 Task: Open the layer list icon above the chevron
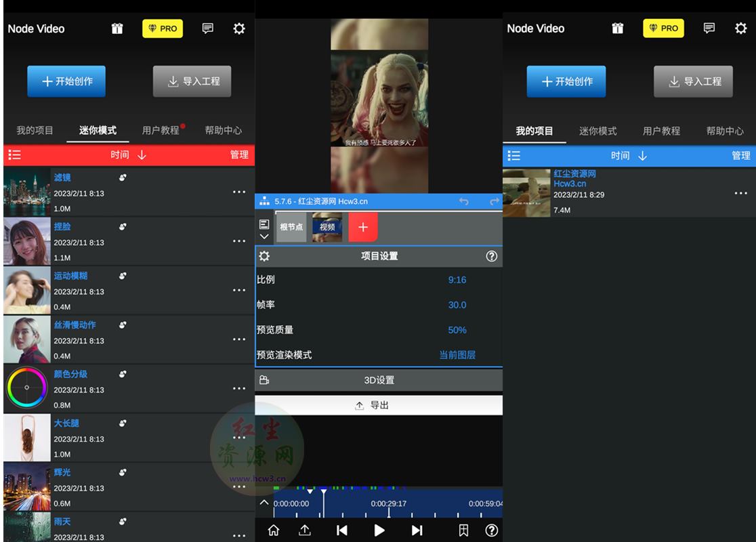tap(264, 224)
